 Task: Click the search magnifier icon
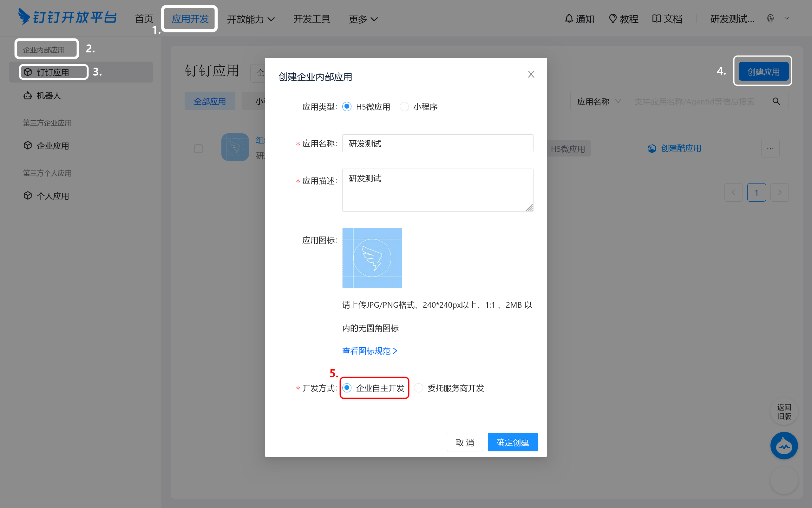776,101
